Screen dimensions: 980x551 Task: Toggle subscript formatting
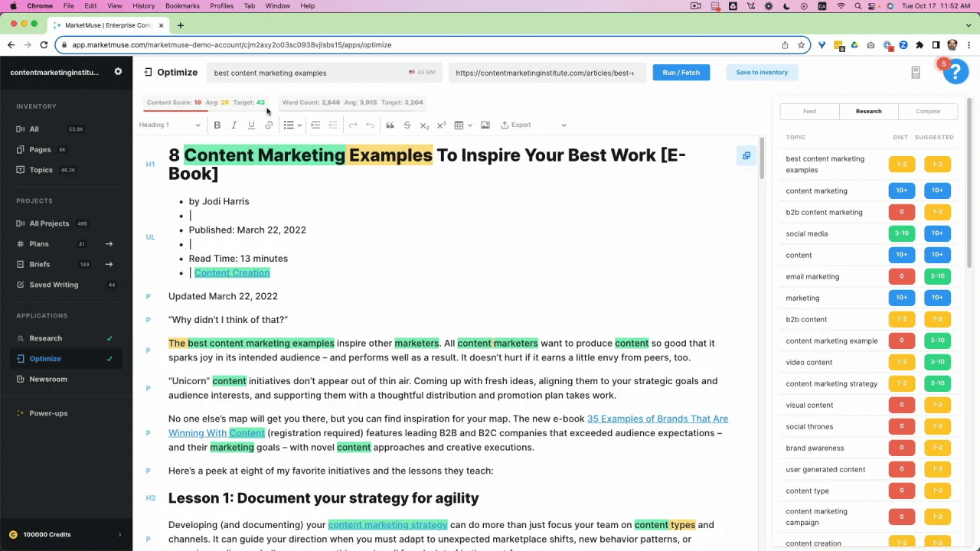tap(423, 125)
